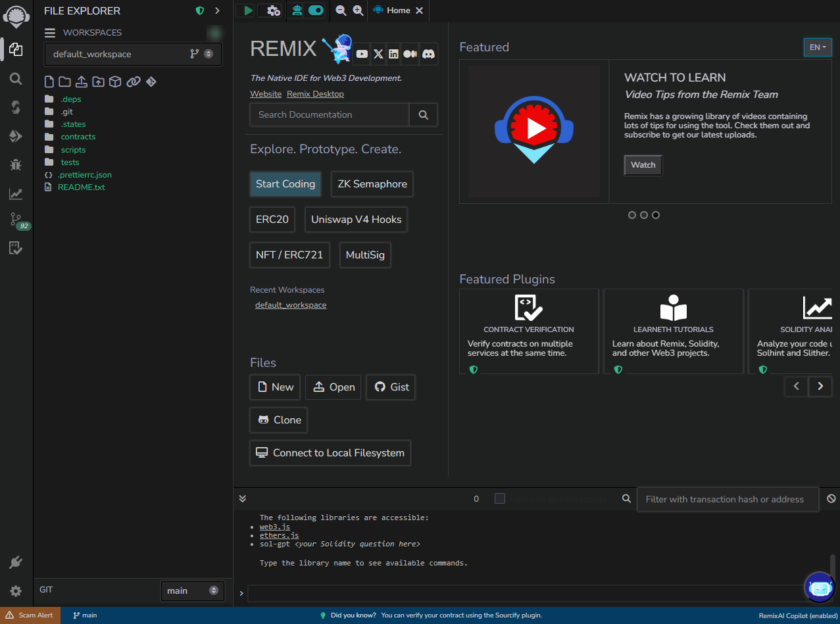Open the Discord social icon

428,54
